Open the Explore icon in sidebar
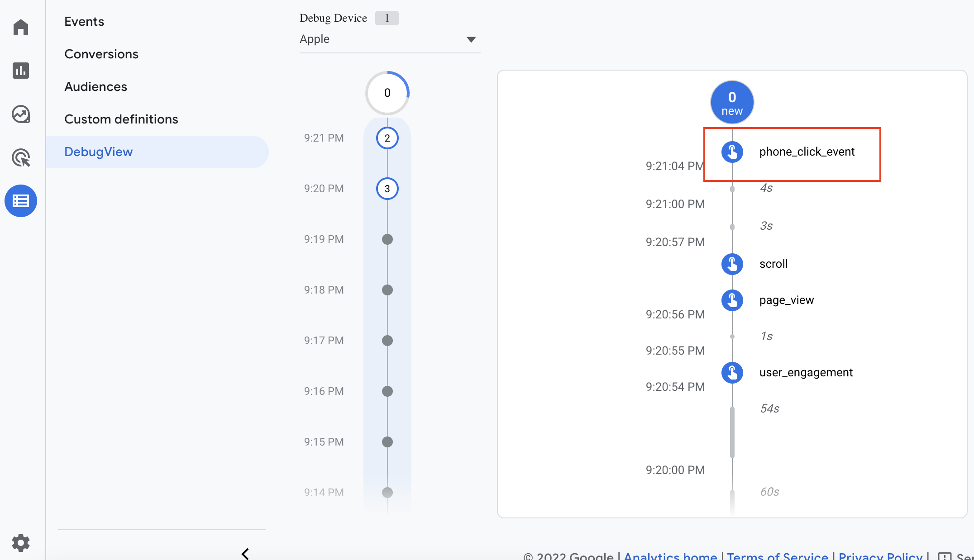 tap(21, 114)
